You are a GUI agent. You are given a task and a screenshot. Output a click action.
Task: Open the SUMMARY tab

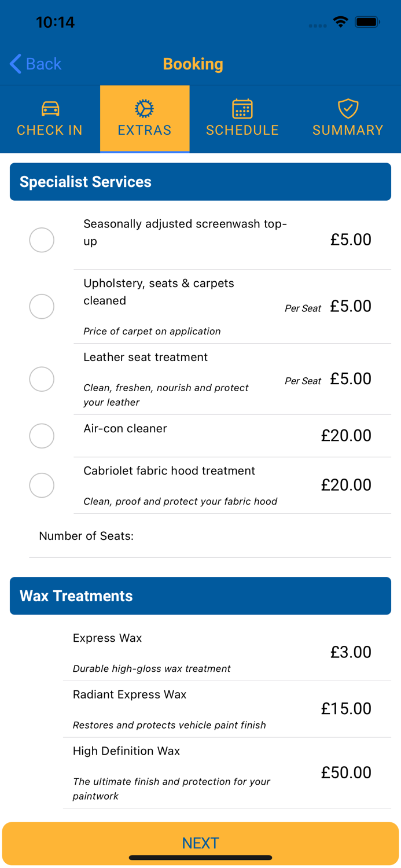348,130
